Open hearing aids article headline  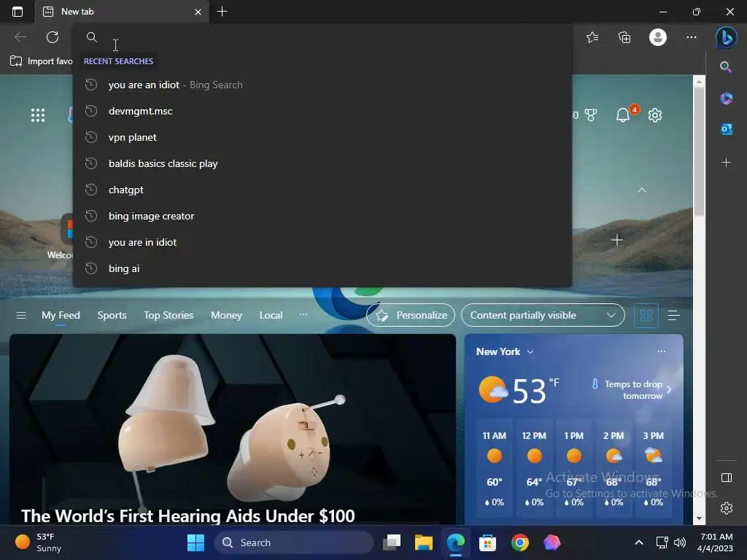(187, 516)
